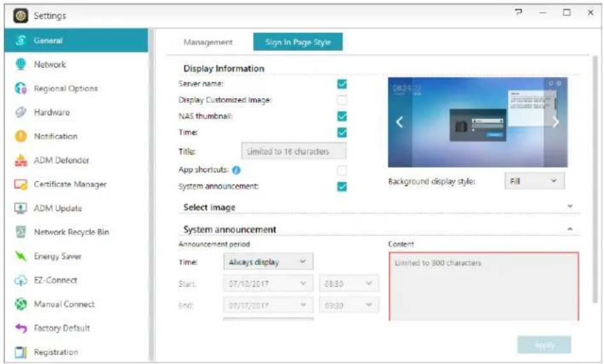Click the Apply button
This screenshot has width=604, height=364.
pyautogui.click(x=544, y=345)
